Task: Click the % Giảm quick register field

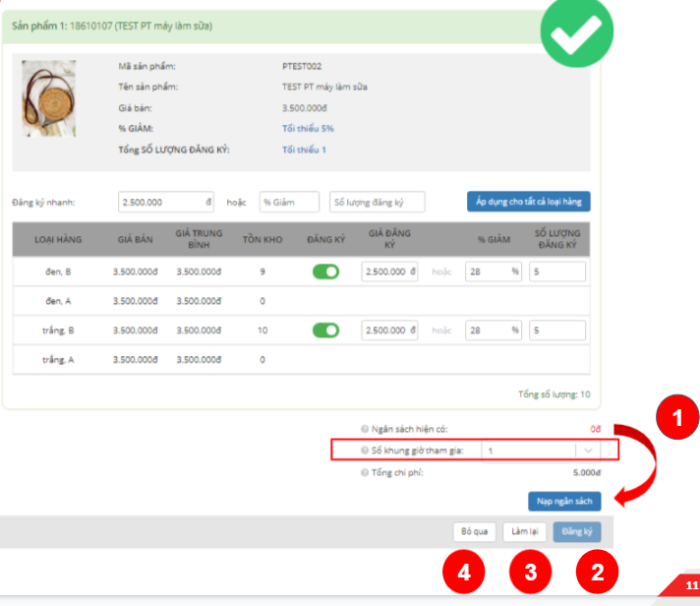Action: coord(289,202)
